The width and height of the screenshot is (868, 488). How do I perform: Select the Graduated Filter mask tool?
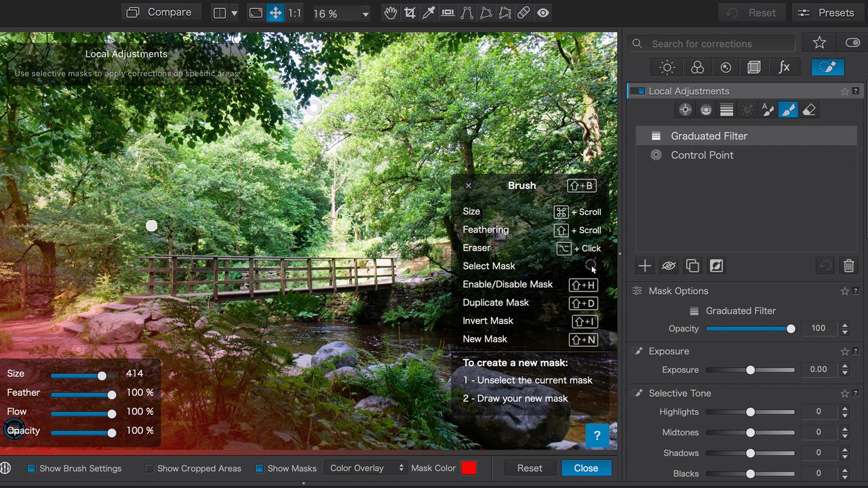coord(726,110)
